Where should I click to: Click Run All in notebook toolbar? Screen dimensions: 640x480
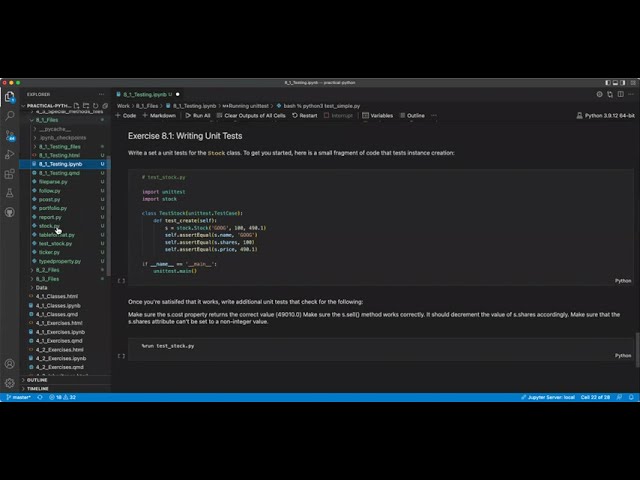198,116
